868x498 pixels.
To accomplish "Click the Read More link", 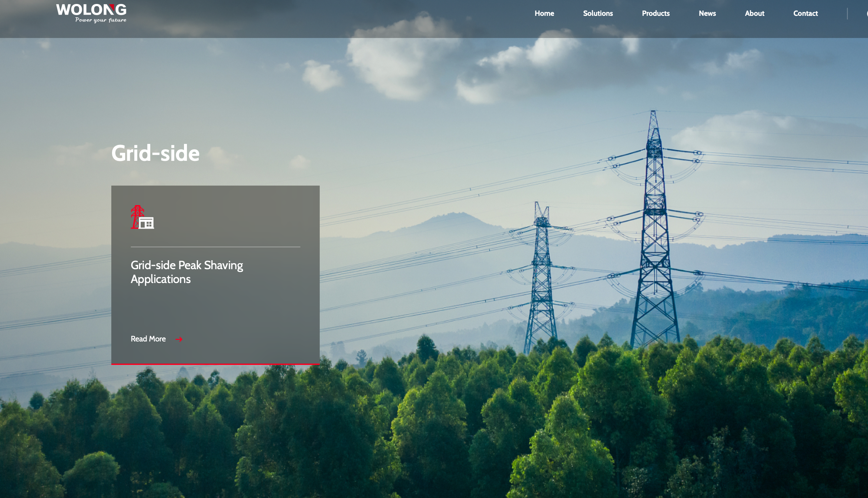I will coord(148,339).
